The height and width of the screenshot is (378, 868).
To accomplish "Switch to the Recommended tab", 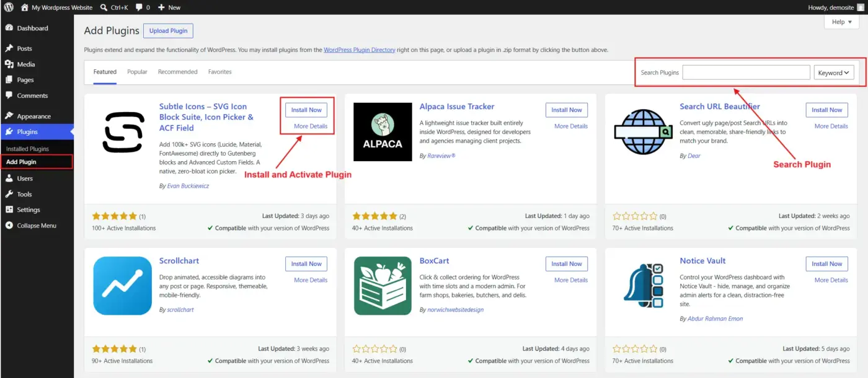I will [177, 72].
